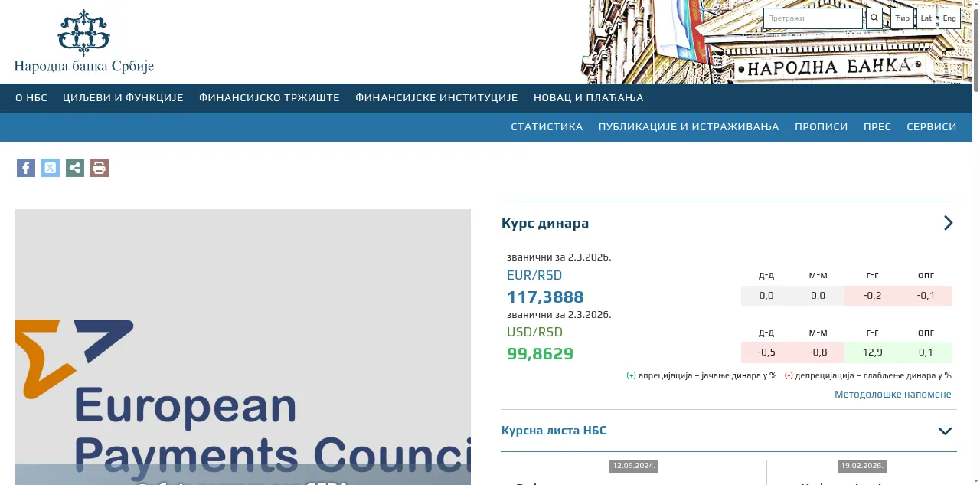The image size is (980, 485).
Task: Open the О НБС menu
Action: click(31, 98)
